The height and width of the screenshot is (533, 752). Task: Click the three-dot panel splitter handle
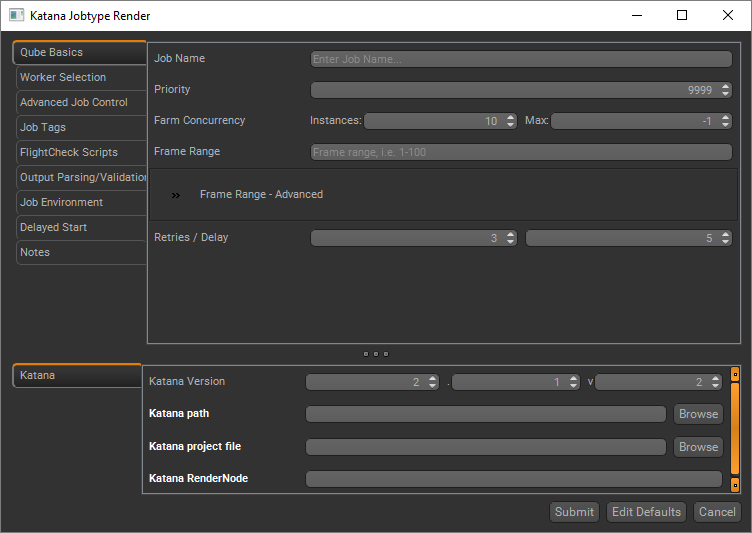tap(376, 354)
